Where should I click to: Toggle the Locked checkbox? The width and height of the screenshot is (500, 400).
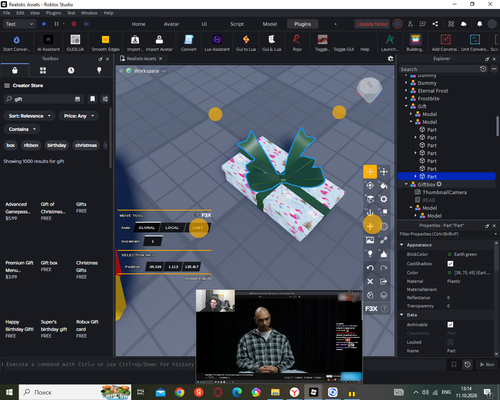[450, 342]
